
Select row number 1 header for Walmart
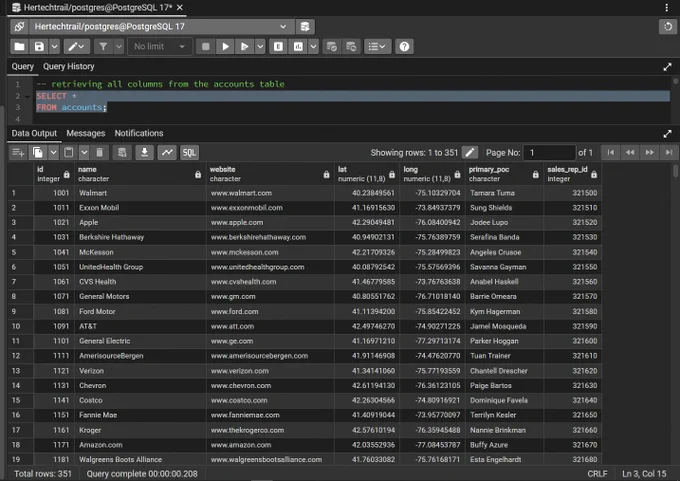pyautogui.click(x=20, y=193)
